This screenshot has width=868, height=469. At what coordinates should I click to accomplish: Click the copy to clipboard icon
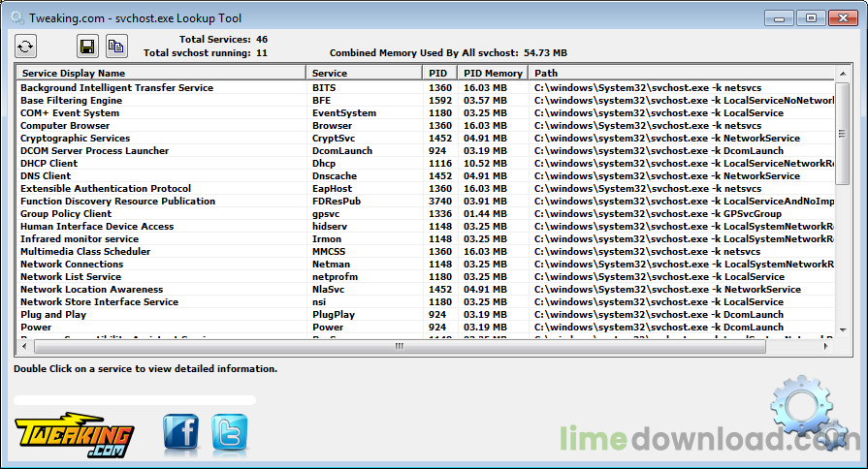(116, 46)
